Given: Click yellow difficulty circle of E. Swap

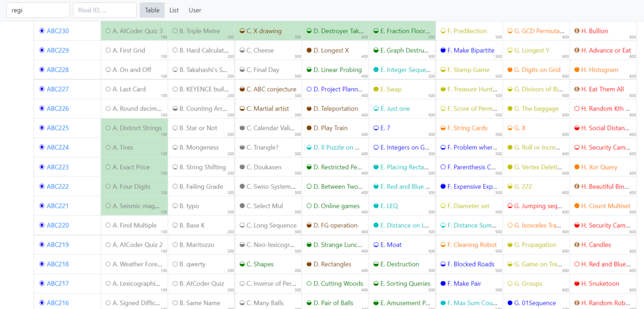Looking at the screenshot, I should click(376, 89).
